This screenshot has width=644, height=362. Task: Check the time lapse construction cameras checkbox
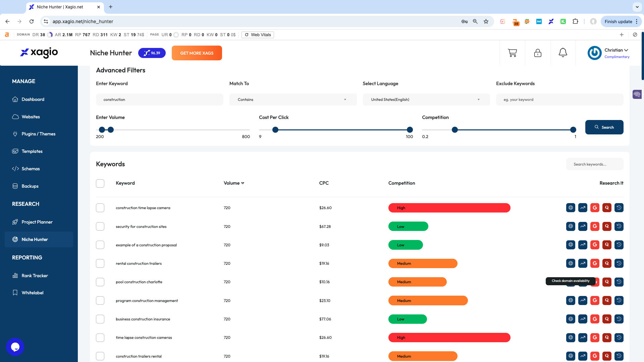point(100,338)
